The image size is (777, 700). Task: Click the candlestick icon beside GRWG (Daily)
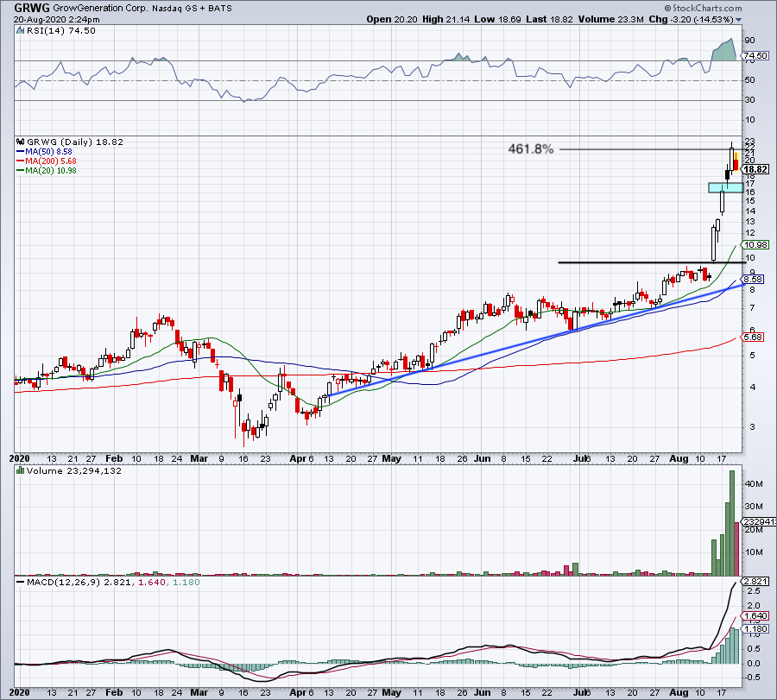click(x=21, y=142)
